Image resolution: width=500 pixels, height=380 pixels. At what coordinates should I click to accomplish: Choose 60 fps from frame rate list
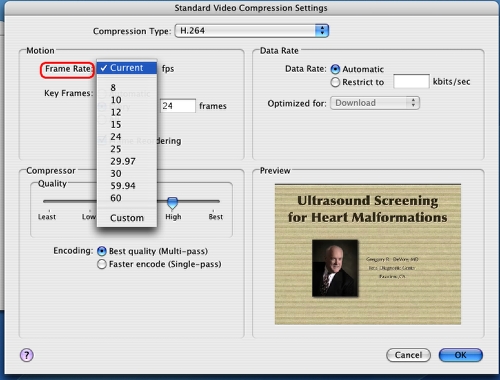[127, 198]
